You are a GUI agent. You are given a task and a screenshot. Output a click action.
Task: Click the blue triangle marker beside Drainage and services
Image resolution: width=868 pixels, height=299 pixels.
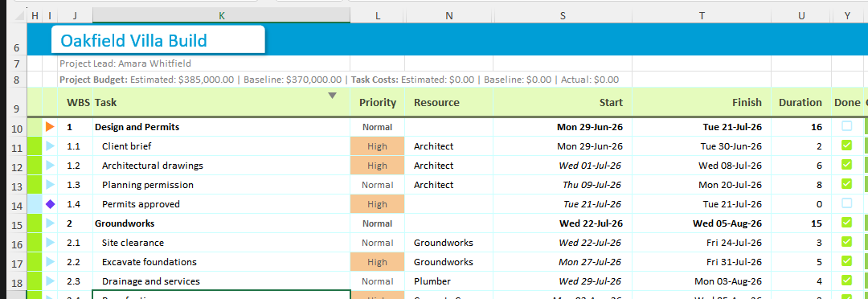pos(50,281)
